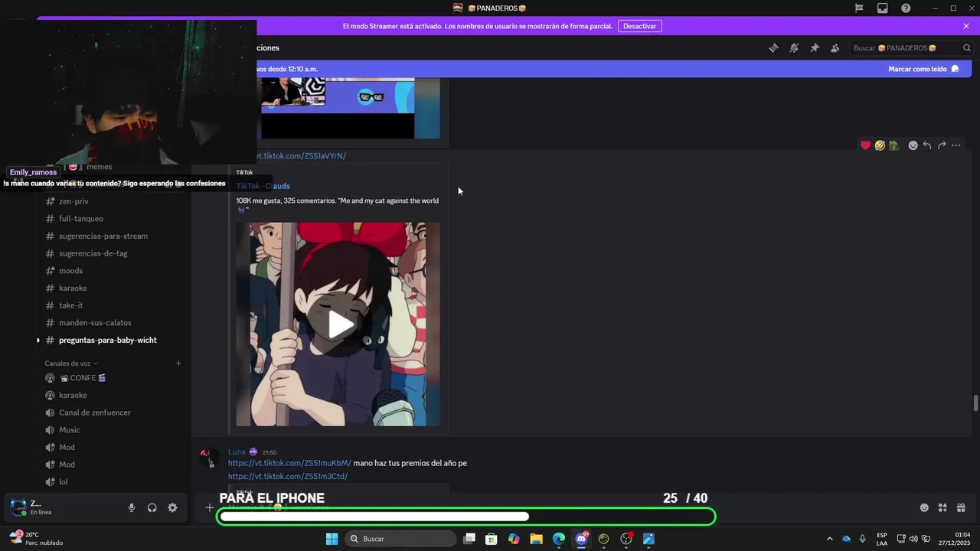Click the reply arrow on the message

(927, 145)
